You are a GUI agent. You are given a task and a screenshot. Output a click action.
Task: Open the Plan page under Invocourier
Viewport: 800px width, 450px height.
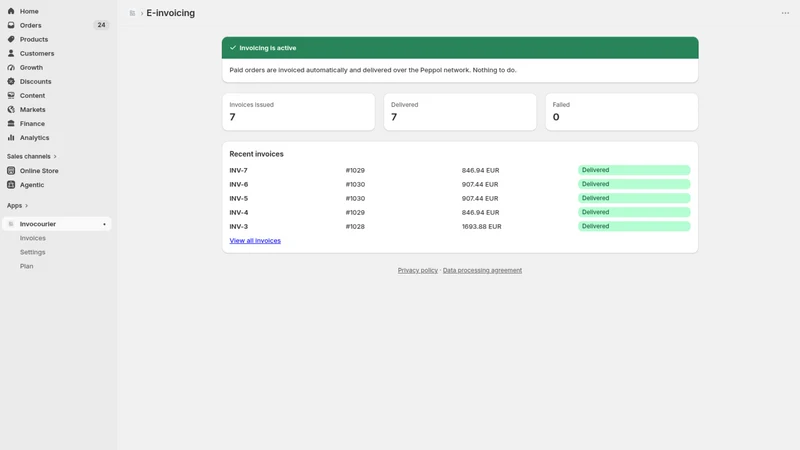(27, 266)
